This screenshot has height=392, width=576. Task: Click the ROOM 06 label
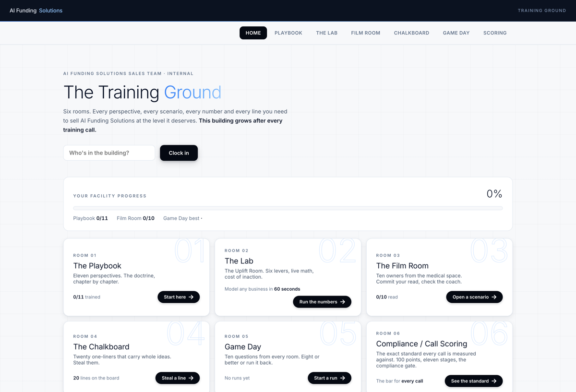tap(388, 333)
